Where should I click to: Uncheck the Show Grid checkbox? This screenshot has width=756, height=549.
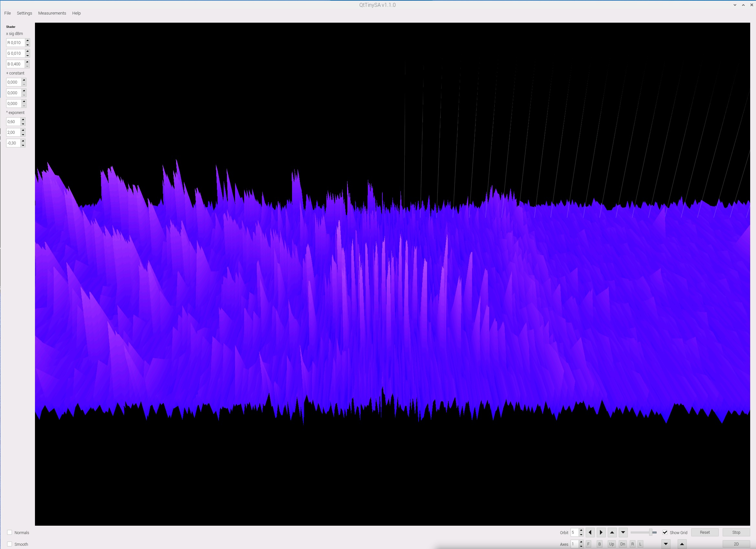click(x=665, y=533)
